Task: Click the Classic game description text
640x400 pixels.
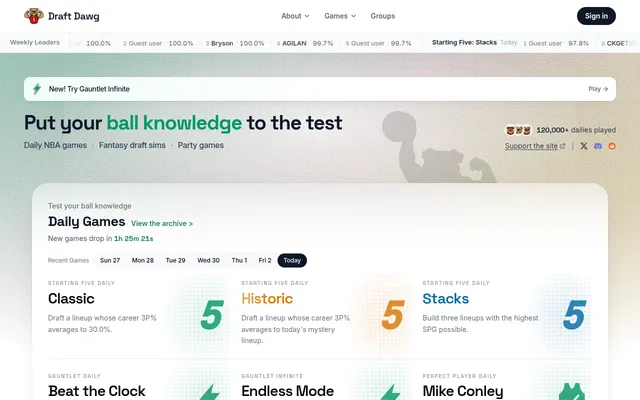Action: point(102,324)
